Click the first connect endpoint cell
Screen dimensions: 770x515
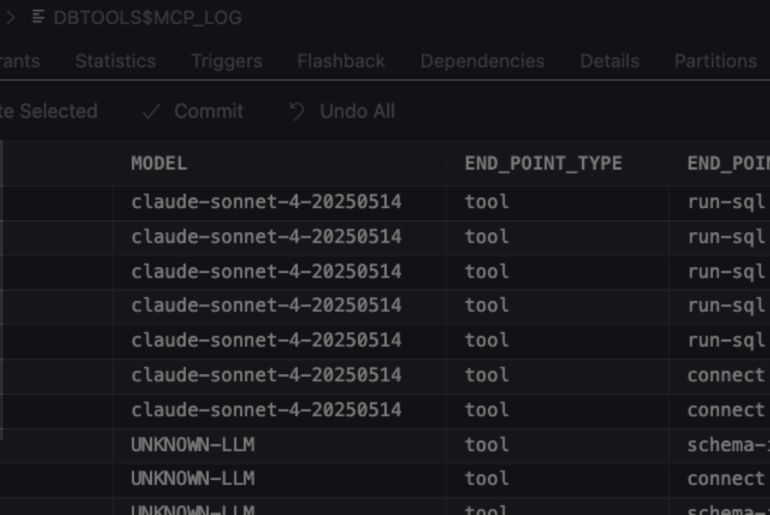[x=726, y=375]
